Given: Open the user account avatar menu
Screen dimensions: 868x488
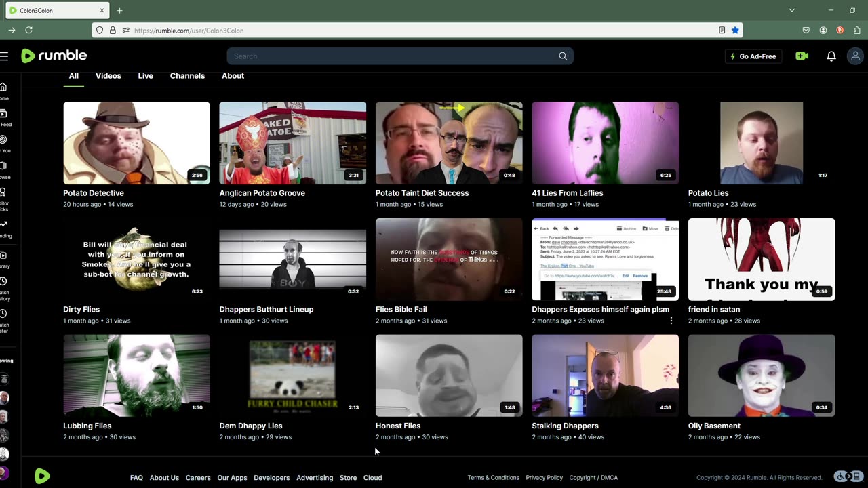Looking at the screenshot, I should (856, 56).
